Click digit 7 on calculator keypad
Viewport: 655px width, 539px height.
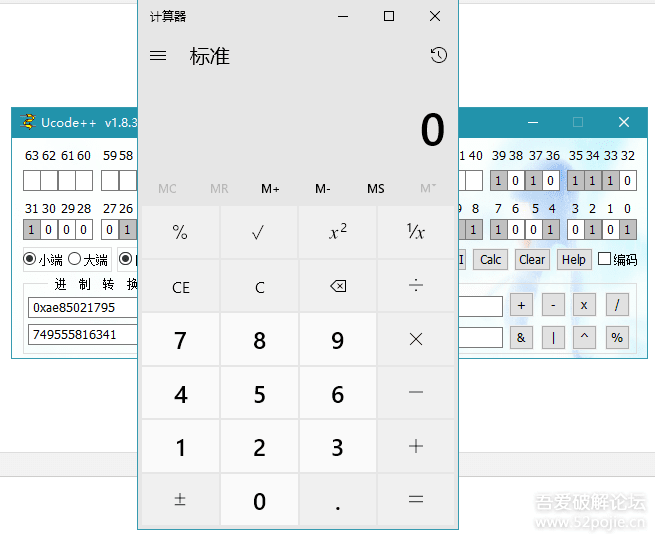tap(180, 339)
